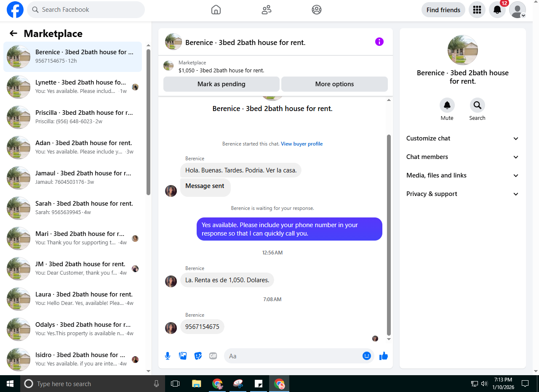Send a thumbs-up like
This screenshot has height=392, width=539.
[x=384, y=356]
